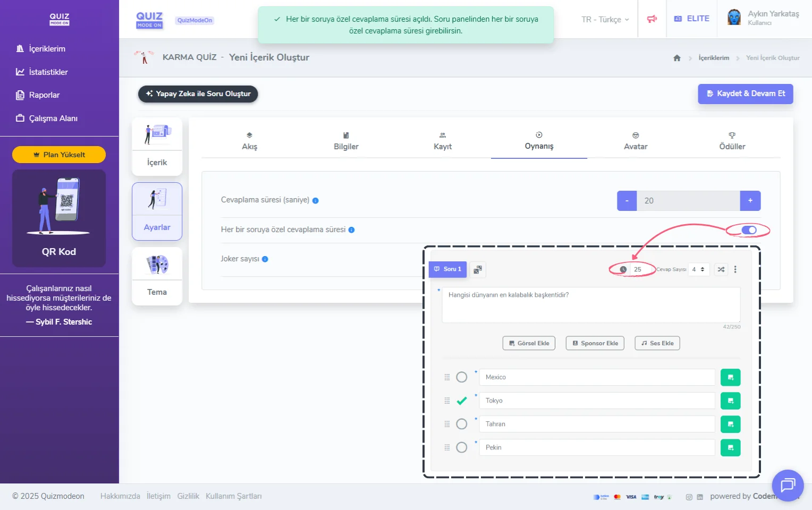Screen dimensions: 812x510
Task: Click Yapay Zeka ile Soru Oluştur button
Action: coord(198,94)
